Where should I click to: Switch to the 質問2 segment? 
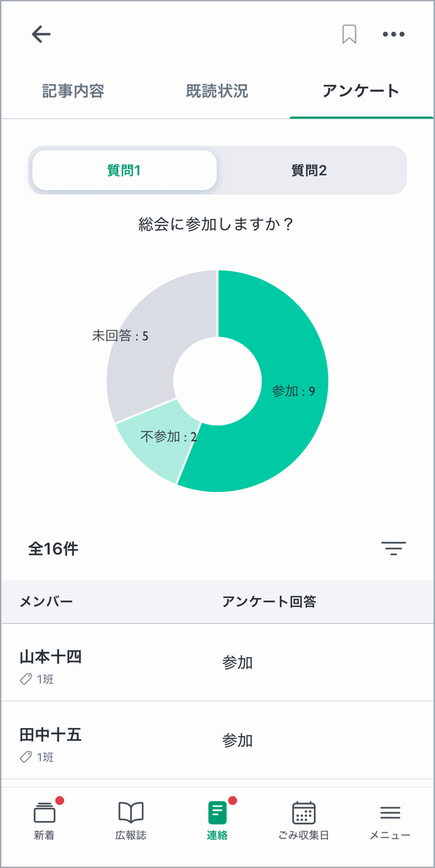(x=309, y=170)
